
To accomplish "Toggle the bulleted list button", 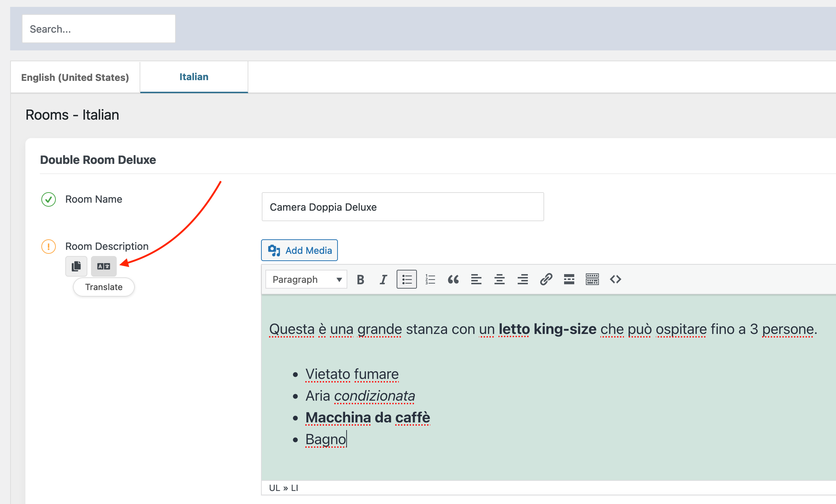I will (x=407, y=280).
